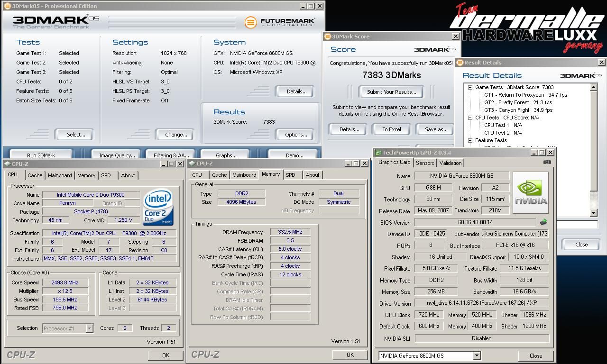Screen dimensions: 607x364
Task: Switch to the CPU tab in Memory CPU-Z window
Action: tap(197, 175)
